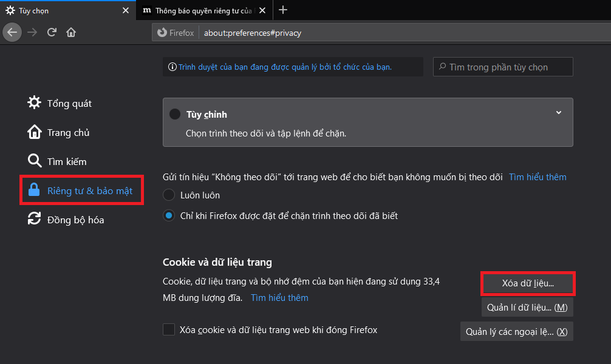Click the Tìm trong phần tùy chọn search field
The width and height of the screenshot is (611, 364).
pos(502,67)
